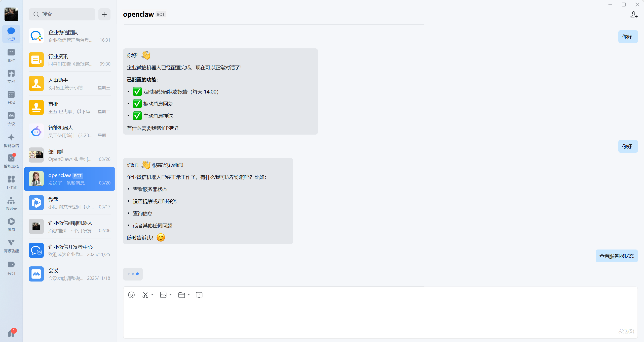Viewport: 644px width, 342px height.
Task: Select 企业微信团队 conversation in list
Action: [x=69, y=36]
